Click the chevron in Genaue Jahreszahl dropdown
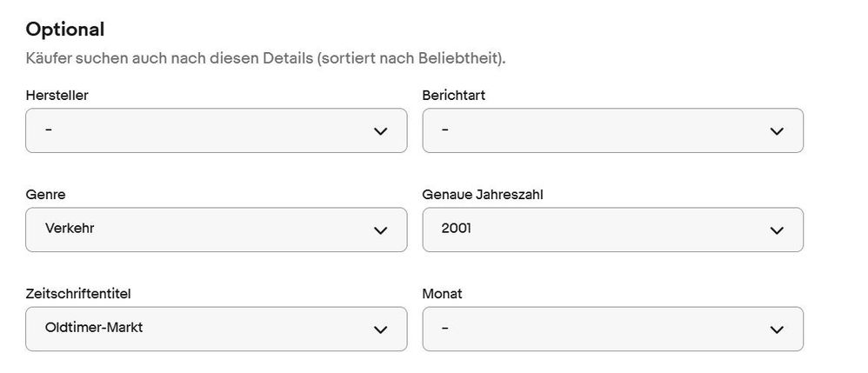The height and width of the screenshot is (373, 868). point(777,230)
